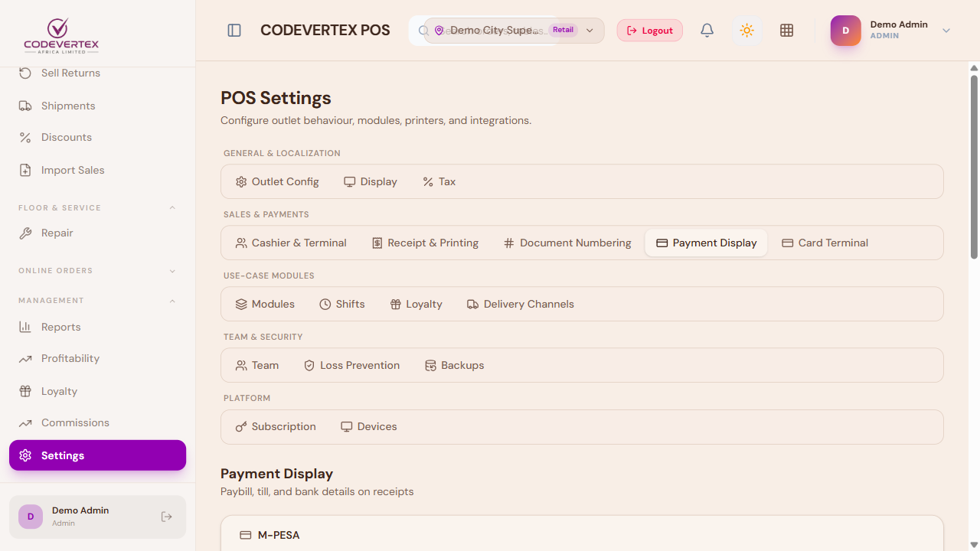Switch theme with the sun icon

(x=747, y=31)
